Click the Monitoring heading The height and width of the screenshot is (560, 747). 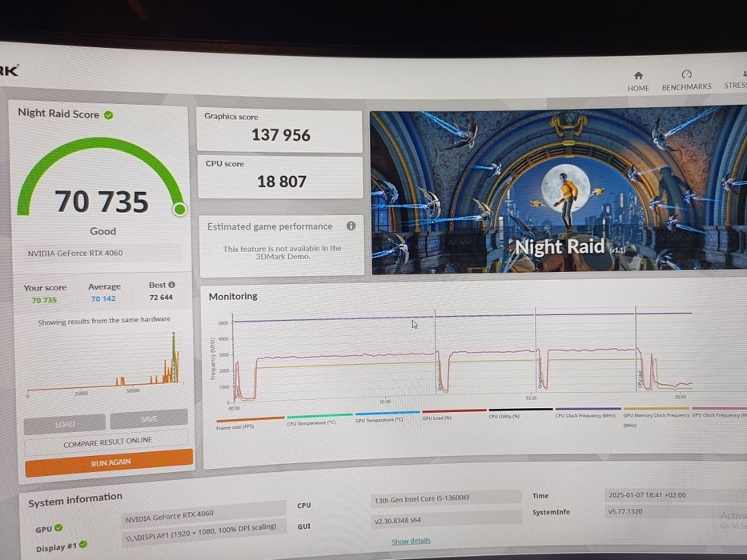(233, 296)
